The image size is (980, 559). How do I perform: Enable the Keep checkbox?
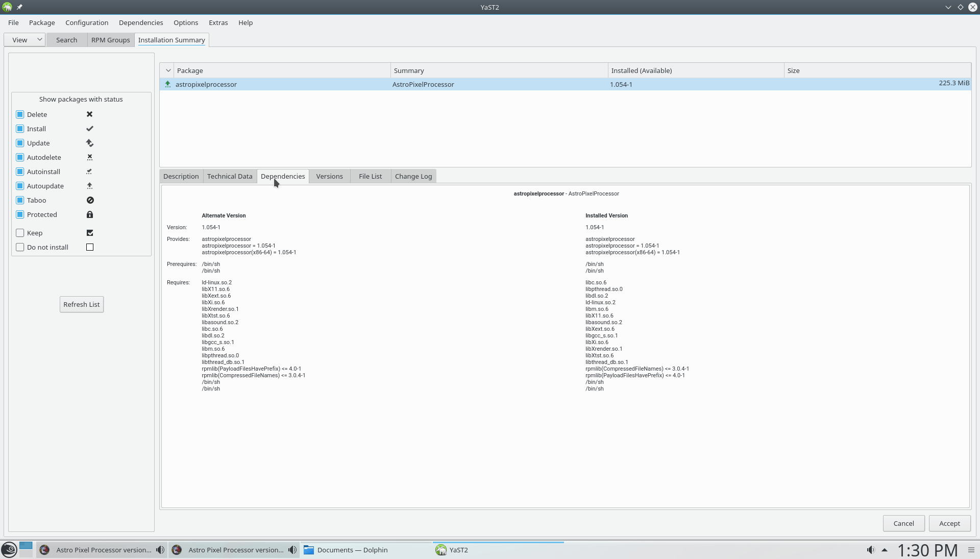click(20, 233)
